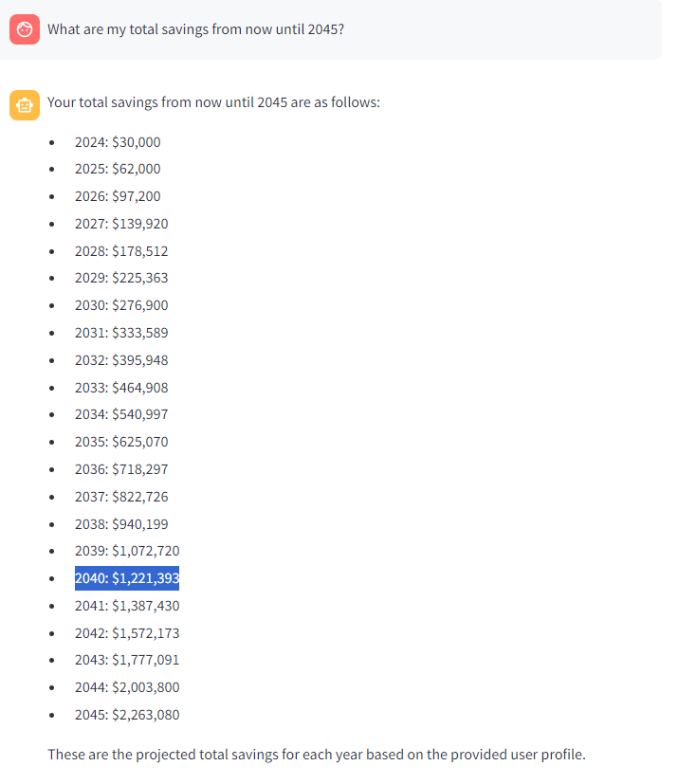Select the 2036: $718,297 entry
This screenshot has width=678, height=784.
click(121, 469)
